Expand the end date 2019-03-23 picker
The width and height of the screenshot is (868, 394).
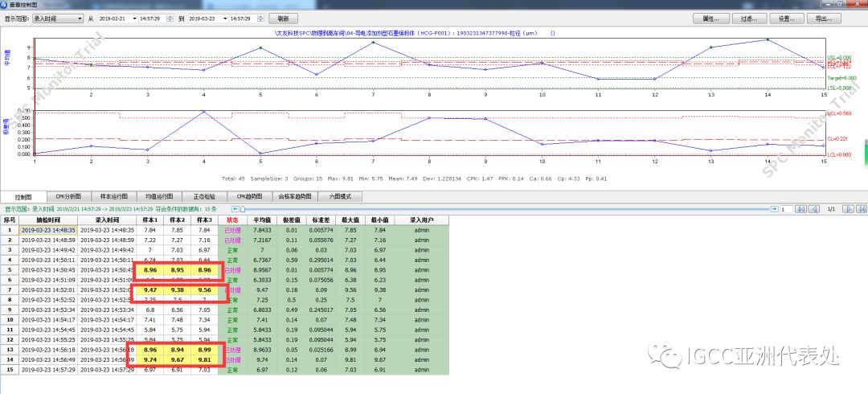224,18
